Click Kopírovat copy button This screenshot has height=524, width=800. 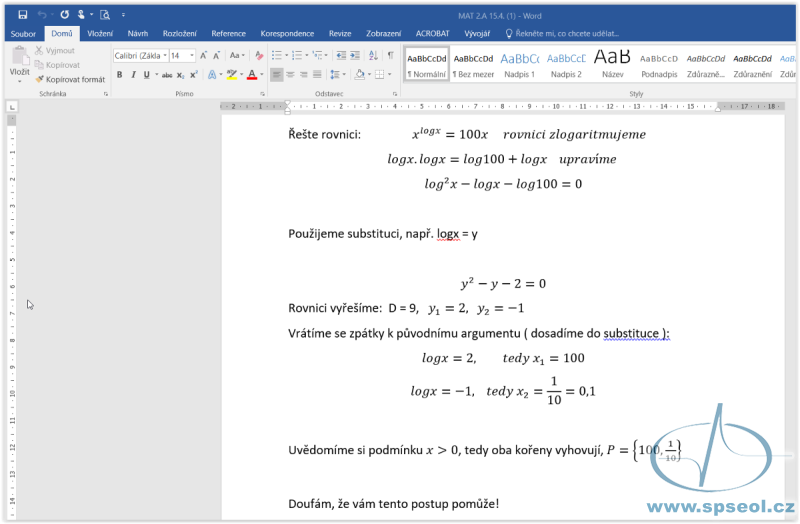pyautogui.click(x=58, y=65)
